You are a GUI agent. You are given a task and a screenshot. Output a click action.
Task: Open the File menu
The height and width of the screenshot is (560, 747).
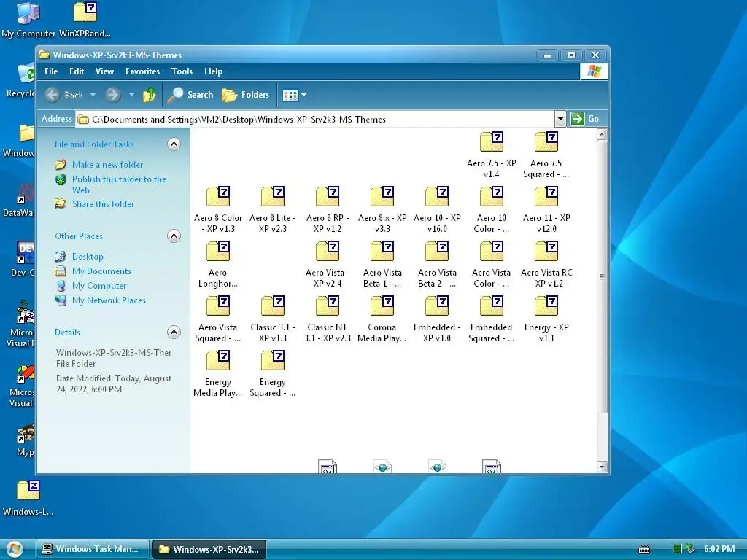(51, 71)
